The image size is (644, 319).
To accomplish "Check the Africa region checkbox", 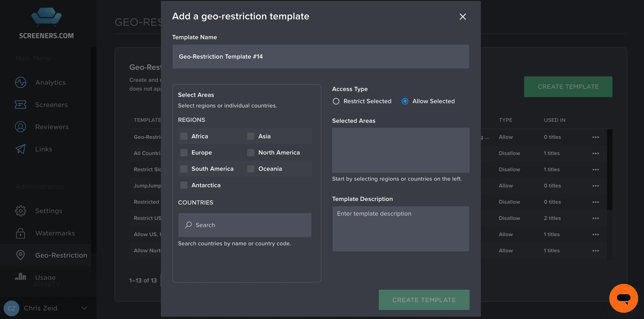I will [184, 136].
